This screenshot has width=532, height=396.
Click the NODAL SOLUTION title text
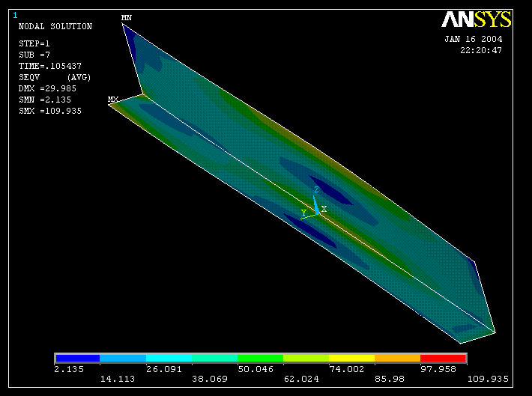55,26
